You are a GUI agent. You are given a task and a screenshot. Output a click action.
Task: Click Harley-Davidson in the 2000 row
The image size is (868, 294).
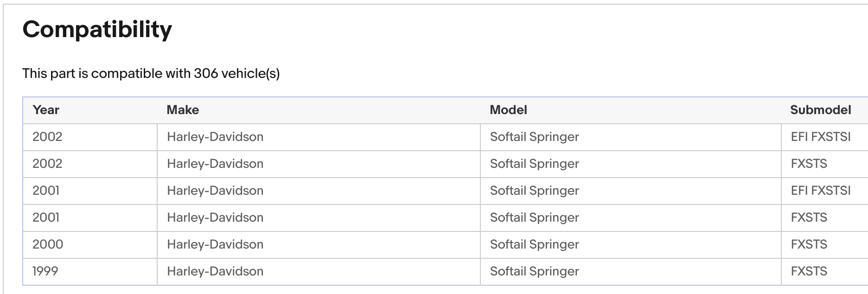click(215, 244)
